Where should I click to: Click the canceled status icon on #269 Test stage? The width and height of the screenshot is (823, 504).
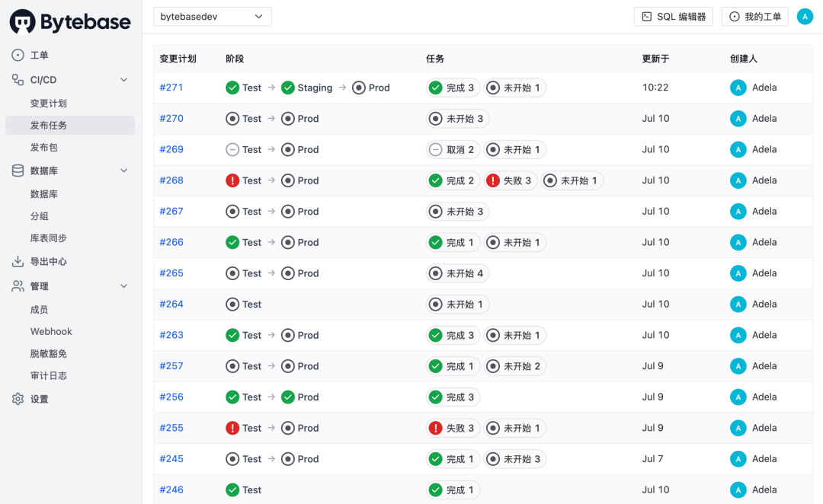232,150
